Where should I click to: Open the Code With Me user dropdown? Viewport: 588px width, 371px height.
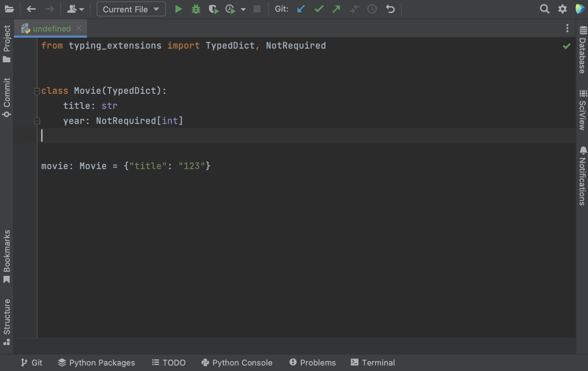[x=75, y=9]
